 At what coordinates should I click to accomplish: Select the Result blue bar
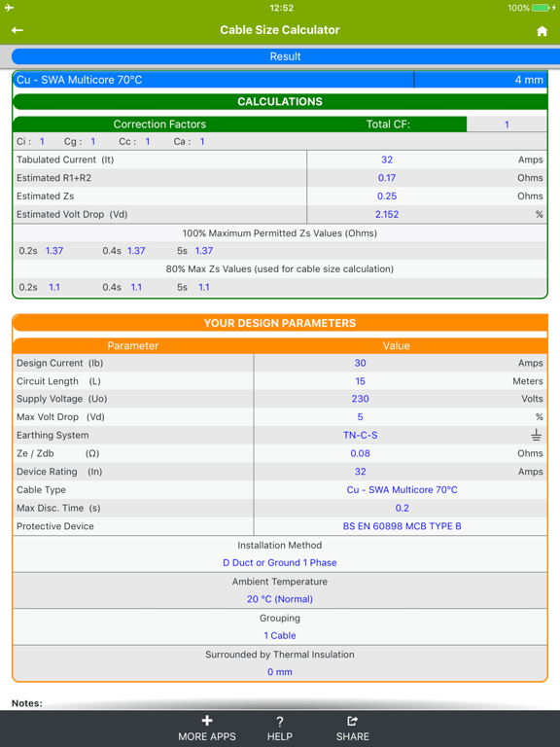point(285,56)
